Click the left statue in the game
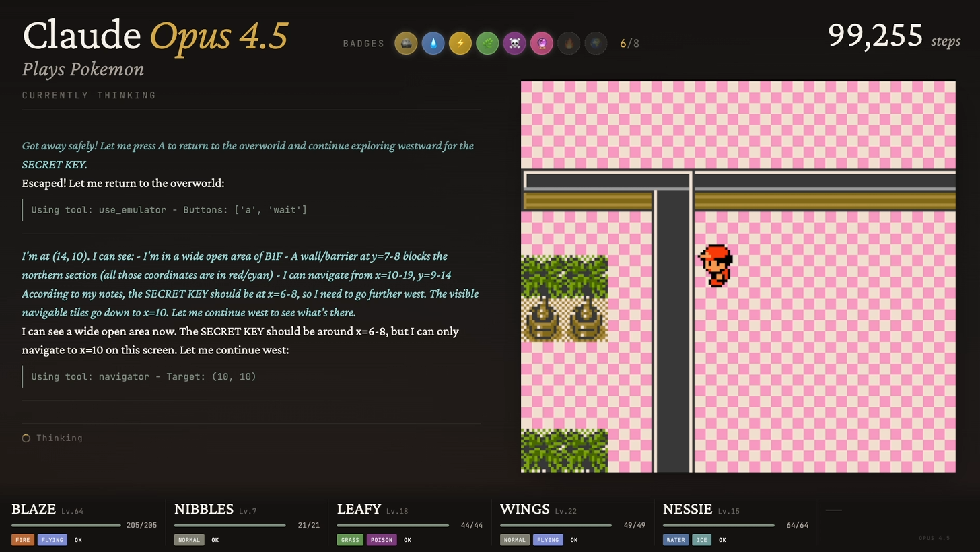Screen dimensions: 980x552 pyautogui.click(x=542, y=319)
